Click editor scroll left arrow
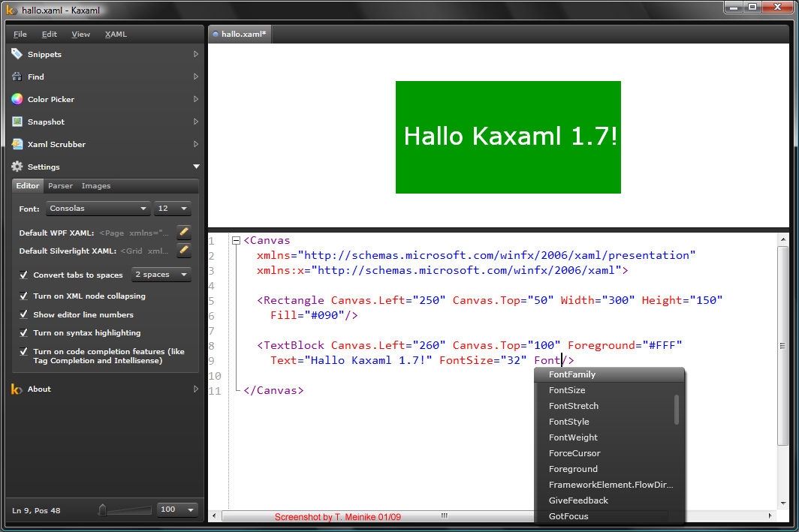This screenshot has width=799, height=532. pos(214,515)
